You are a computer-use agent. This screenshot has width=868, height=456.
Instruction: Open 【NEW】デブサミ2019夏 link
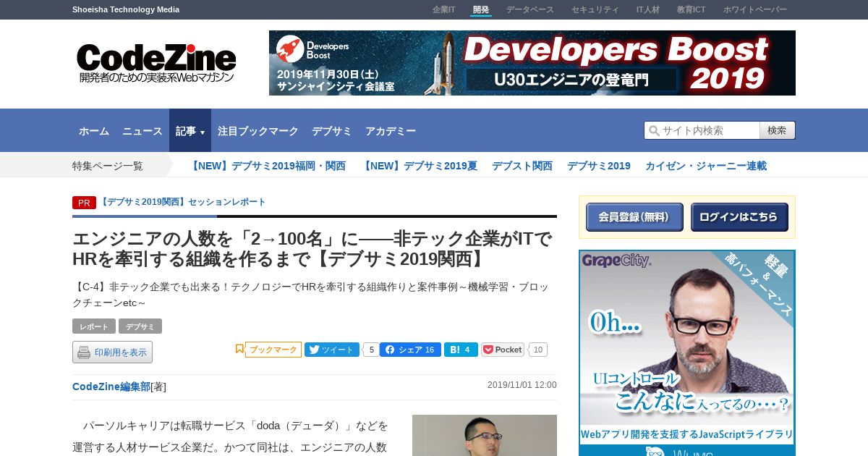tap(419, 166)
